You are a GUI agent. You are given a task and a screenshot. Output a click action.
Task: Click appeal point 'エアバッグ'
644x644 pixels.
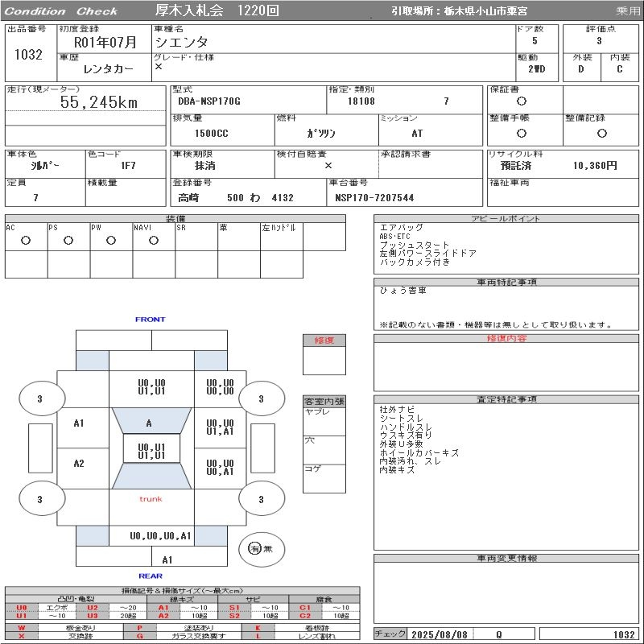pos(401,228)
